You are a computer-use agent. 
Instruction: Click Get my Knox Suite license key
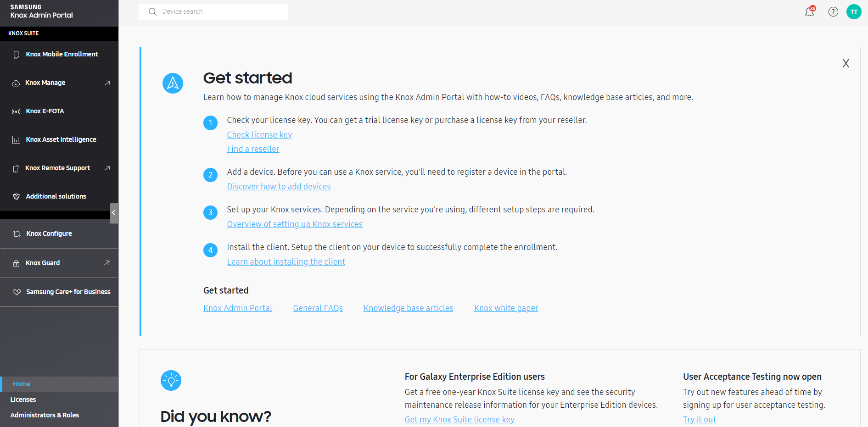click(x=459, y=420)
